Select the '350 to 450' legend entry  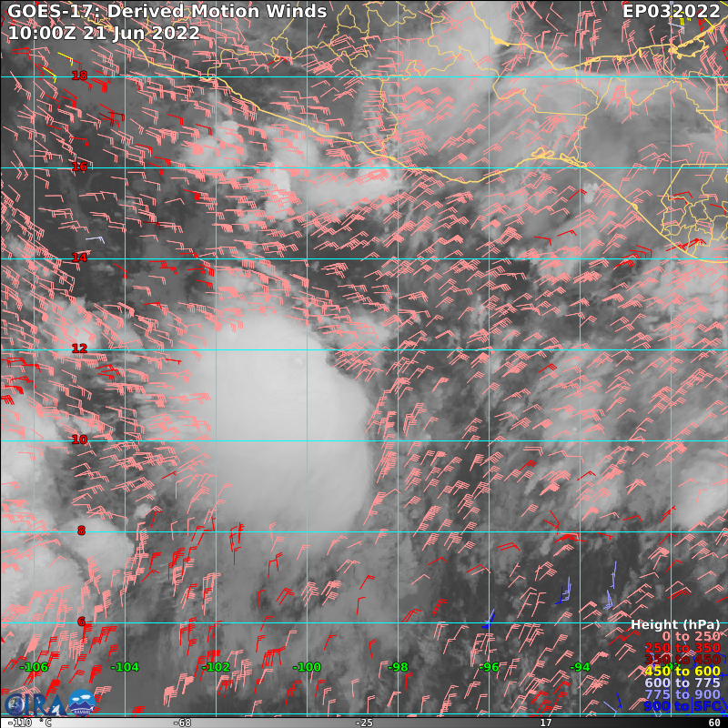pyautogui.click(x=682, y=660)
